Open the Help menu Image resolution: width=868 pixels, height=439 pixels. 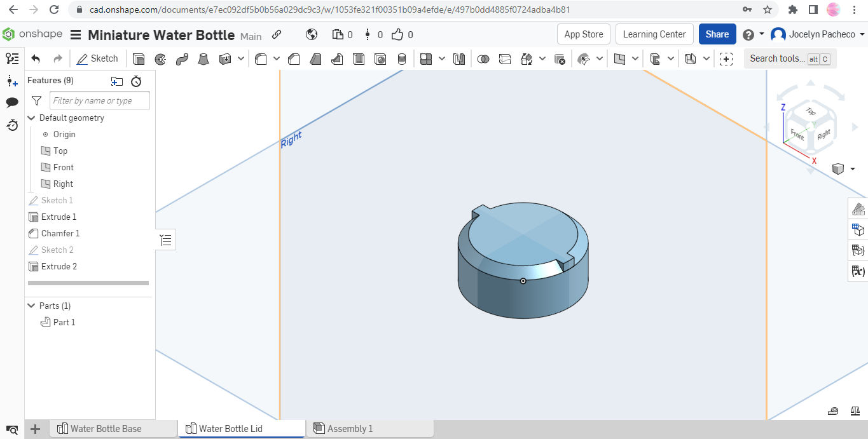(753, 34)
